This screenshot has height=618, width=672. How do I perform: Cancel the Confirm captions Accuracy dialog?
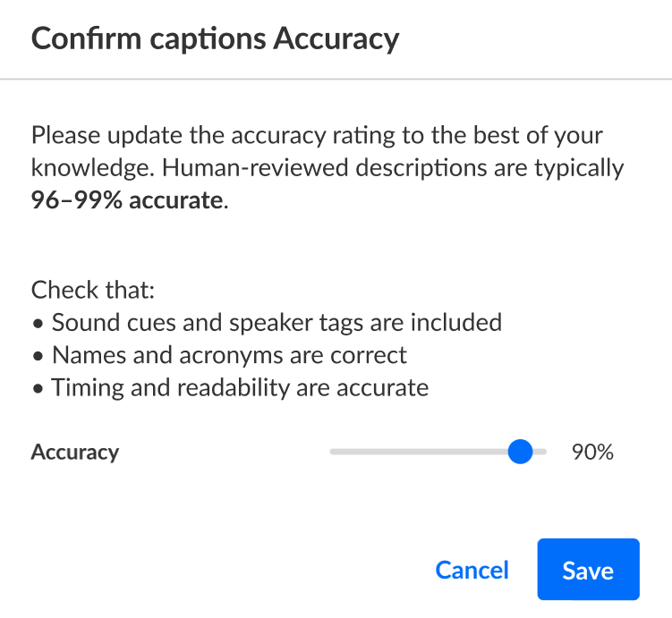click(x=472, y=570)
